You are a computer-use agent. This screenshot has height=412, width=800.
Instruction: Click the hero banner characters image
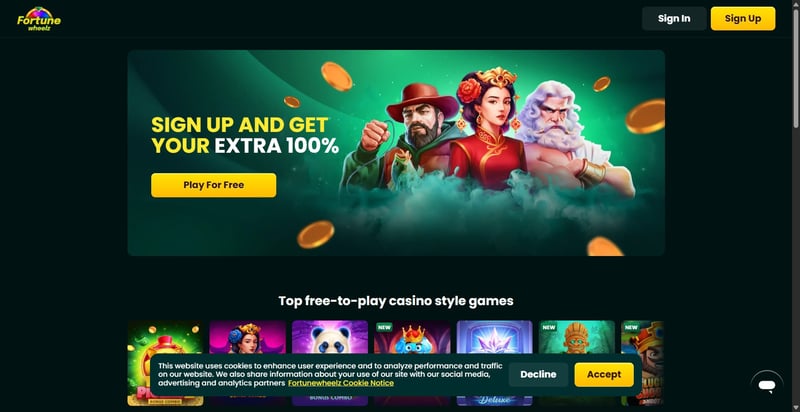click(487, 138)
